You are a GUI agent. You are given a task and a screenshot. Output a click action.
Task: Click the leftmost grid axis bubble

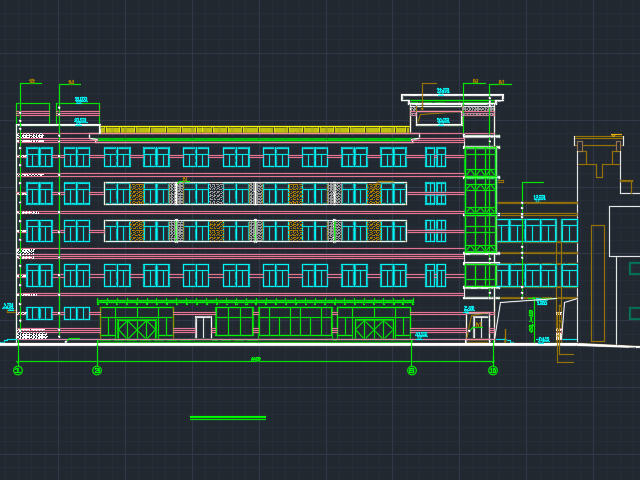[18, 370]
